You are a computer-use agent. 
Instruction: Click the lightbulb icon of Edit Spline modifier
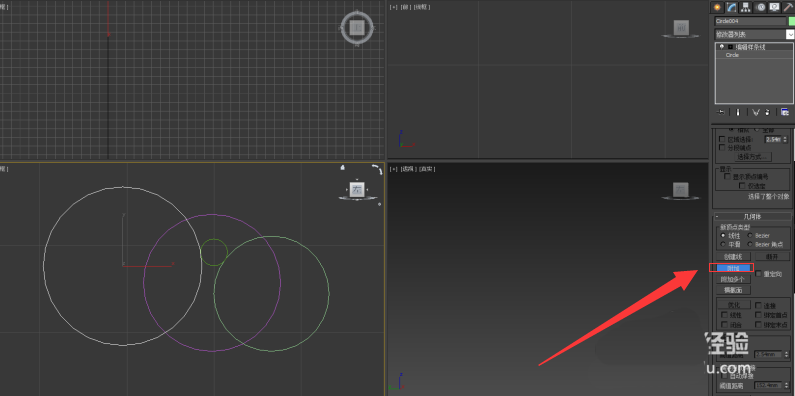coord(721,47)
